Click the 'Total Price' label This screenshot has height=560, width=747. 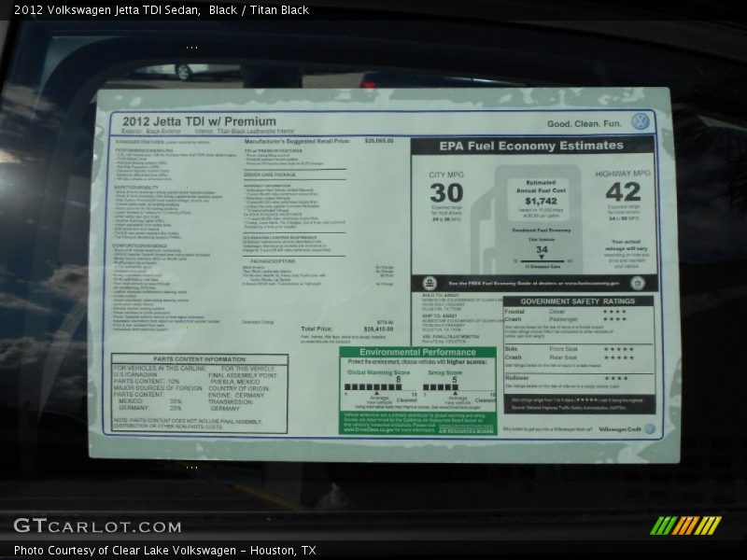click(317, 329)
